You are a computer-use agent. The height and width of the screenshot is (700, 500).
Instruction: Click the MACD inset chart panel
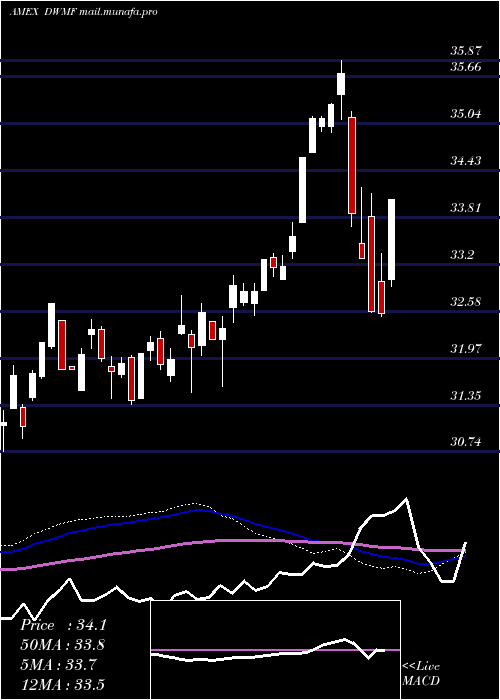click(275, 650)
